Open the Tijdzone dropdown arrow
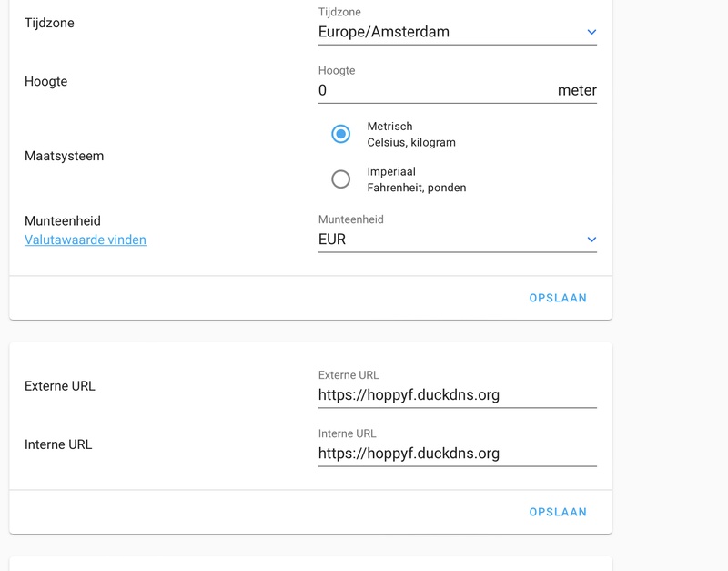The height and width of the screenshot is (571, 728). pos(591,32)
